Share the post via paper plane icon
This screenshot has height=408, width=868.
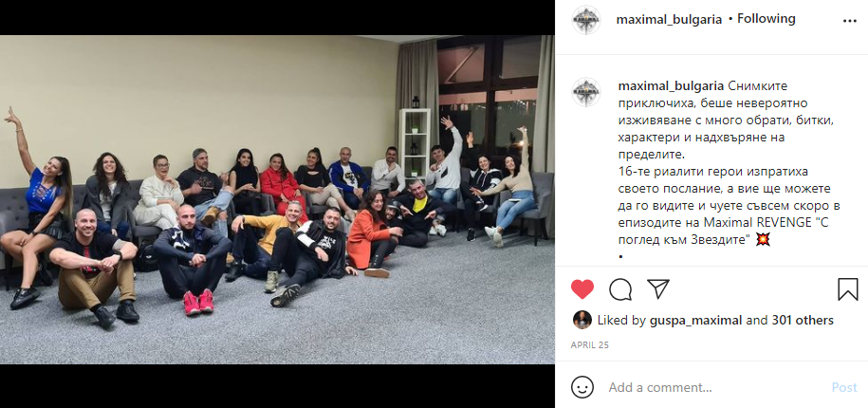(x=658, y=289)
